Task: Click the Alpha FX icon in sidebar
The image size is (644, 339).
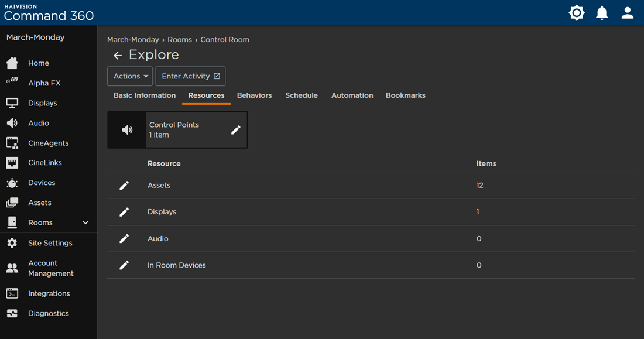Action: pos(12,81)
